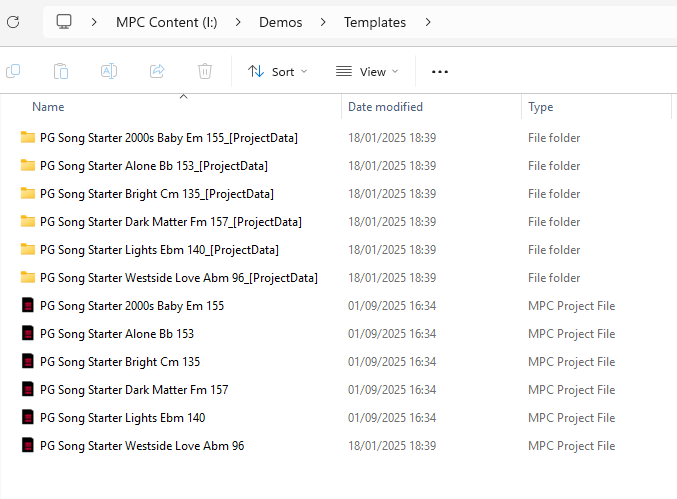Select folder icon of Westside Love Abm 96_[ProjectData]
677x499 pixels.
[28, 278]
